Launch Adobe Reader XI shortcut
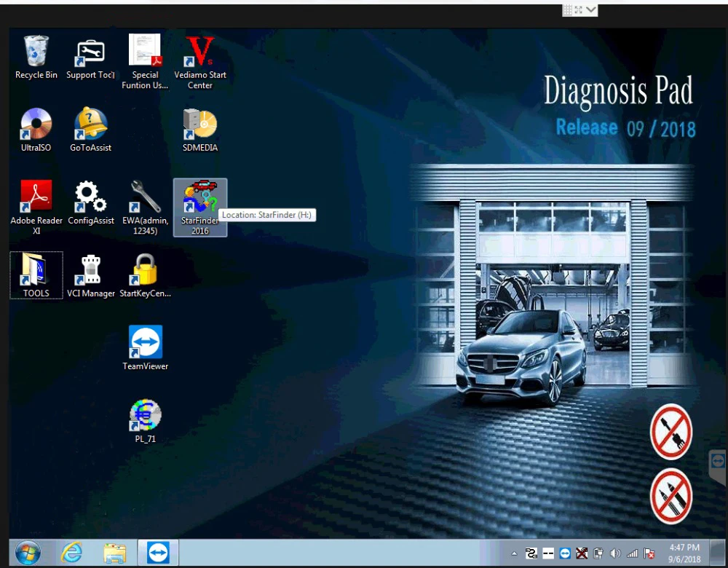 (36, 207)
